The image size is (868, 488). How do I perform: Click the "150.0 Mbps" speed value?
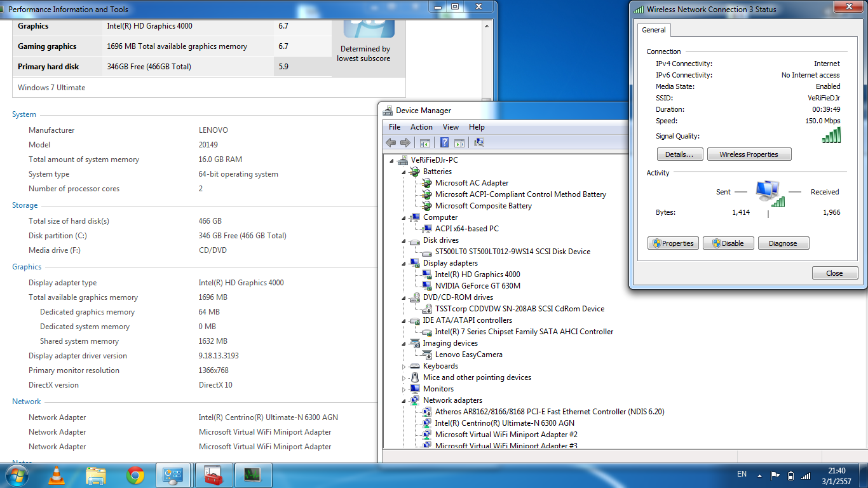[x=822, y=121]
